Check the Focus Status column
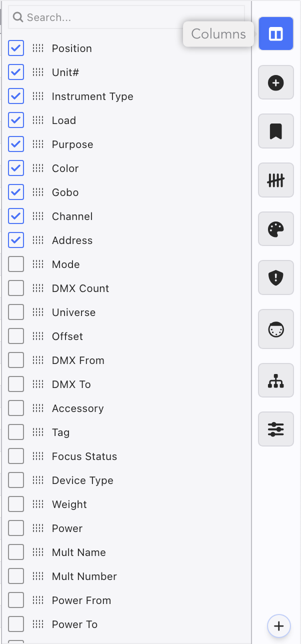This screenshot has width=301, height=644. pos(16,456)
